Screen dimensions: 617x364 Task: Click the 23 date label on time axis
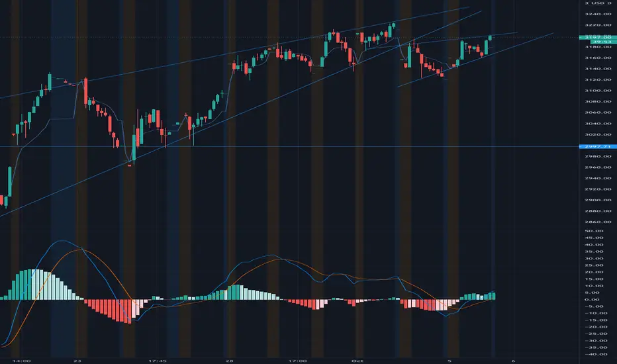click(77, 361)
